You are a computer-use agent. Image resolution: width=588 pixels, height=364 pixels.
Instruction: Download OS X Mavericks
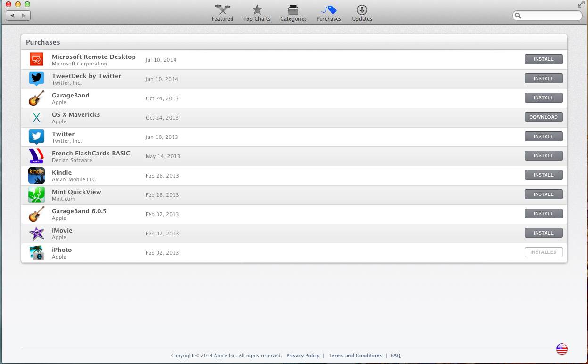(x=543, y=117)
